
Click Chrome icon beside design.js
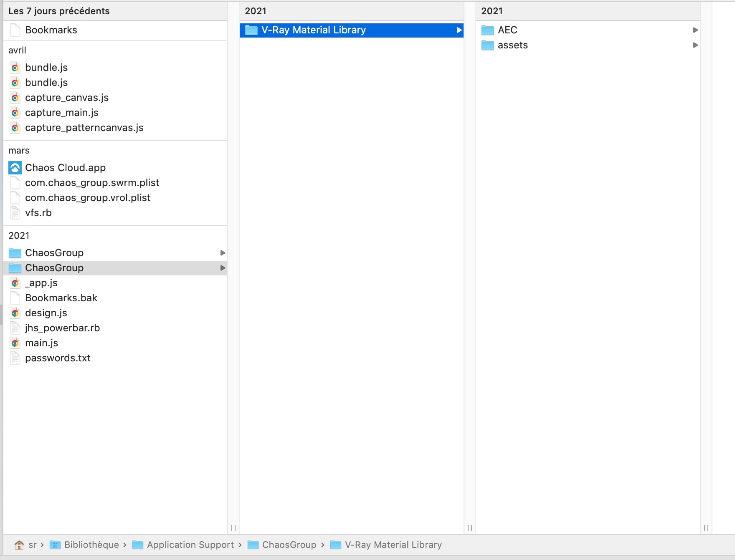pyautogui.click(x=15, y=313)
